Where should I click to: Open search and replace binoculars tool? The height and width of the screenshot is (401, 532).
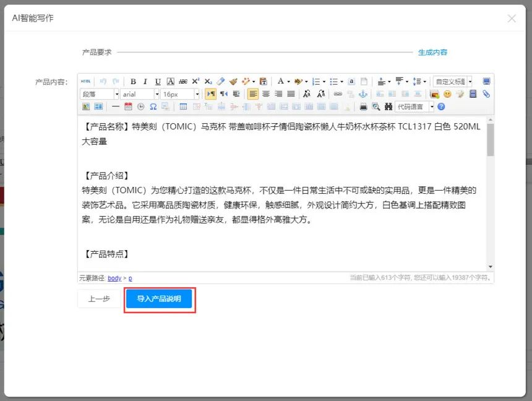(x=388, y=106)
